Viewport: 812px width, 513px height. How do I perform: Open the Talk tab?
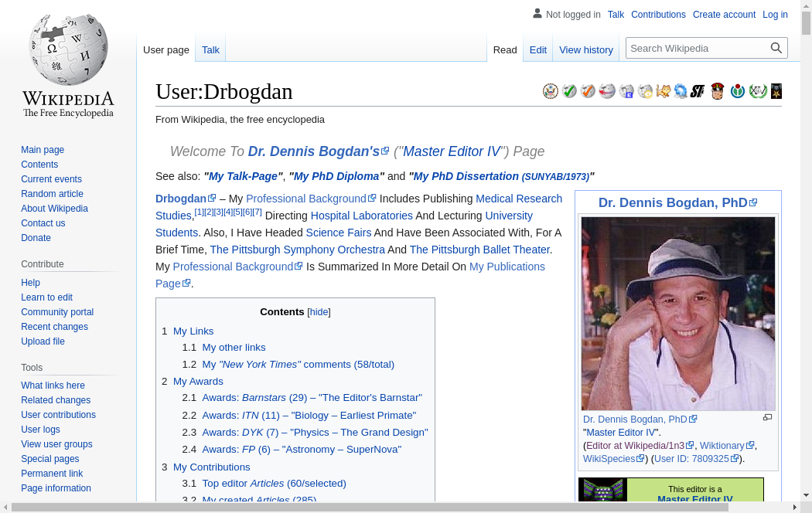click(x=210, y=49)
